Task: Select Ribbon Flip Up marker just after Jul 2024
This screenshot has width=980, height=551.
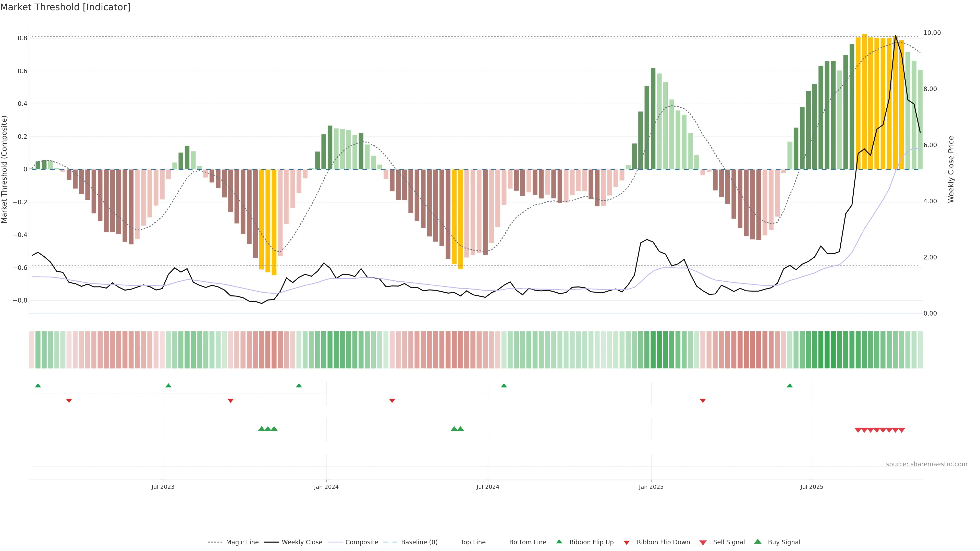Action: tap(504, 386)
